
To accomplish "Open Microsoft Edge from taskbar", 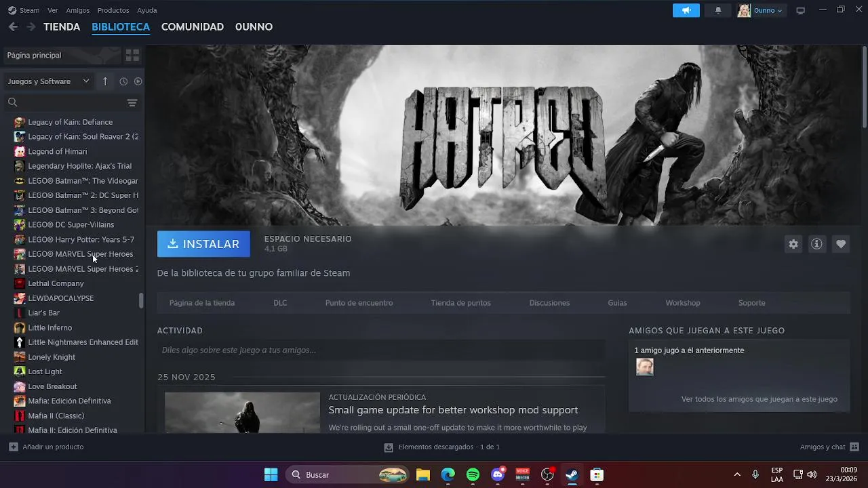I will coord(448,474).
